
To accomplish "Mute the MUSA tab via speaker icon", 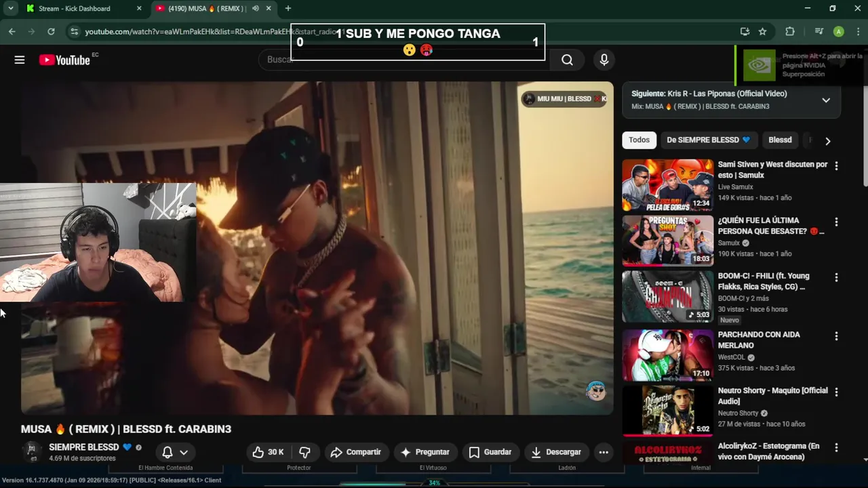I will [256, 8].
